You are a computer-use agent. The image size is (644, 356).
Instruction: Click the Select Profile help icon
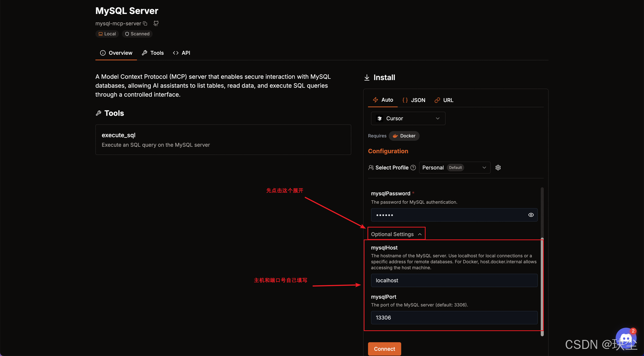pyautogui.click(x=413, y=168)
